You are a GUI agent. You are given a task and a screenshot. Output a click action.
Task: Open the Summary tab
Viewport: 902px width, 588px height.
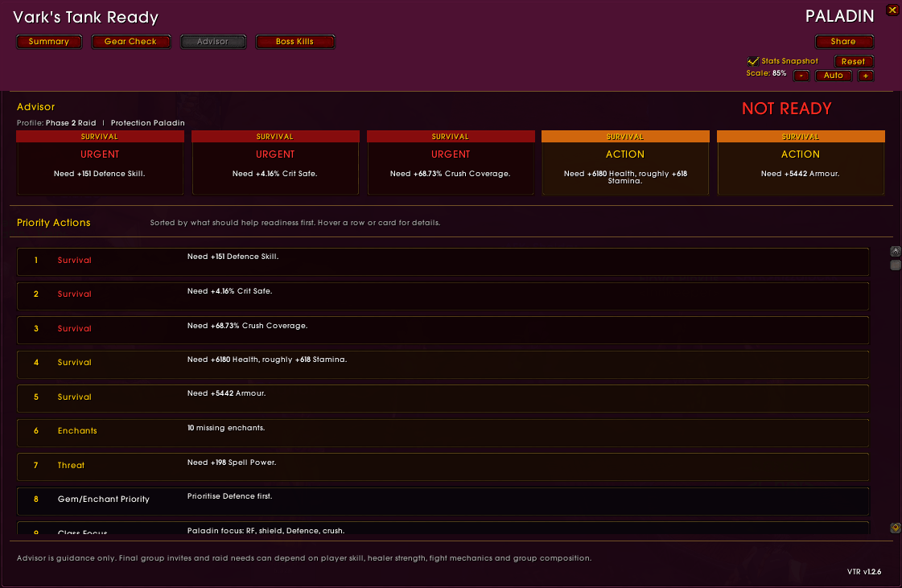click(x=49, y=41)
